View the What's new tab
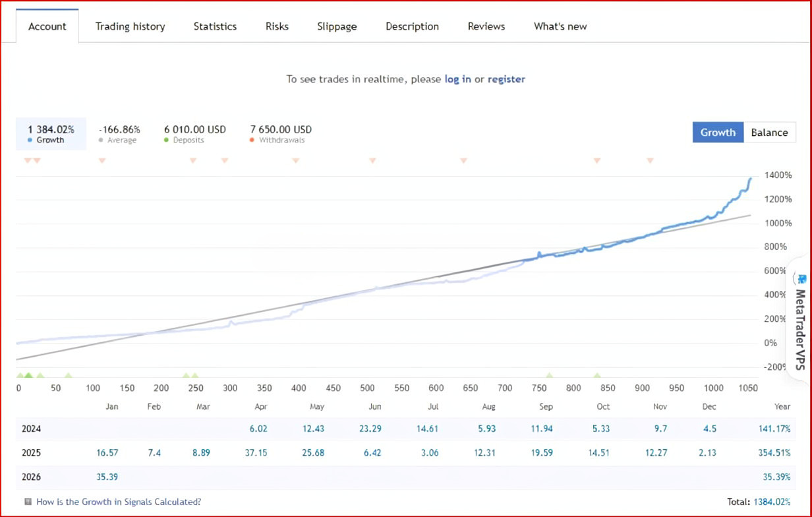 (560, 26)
